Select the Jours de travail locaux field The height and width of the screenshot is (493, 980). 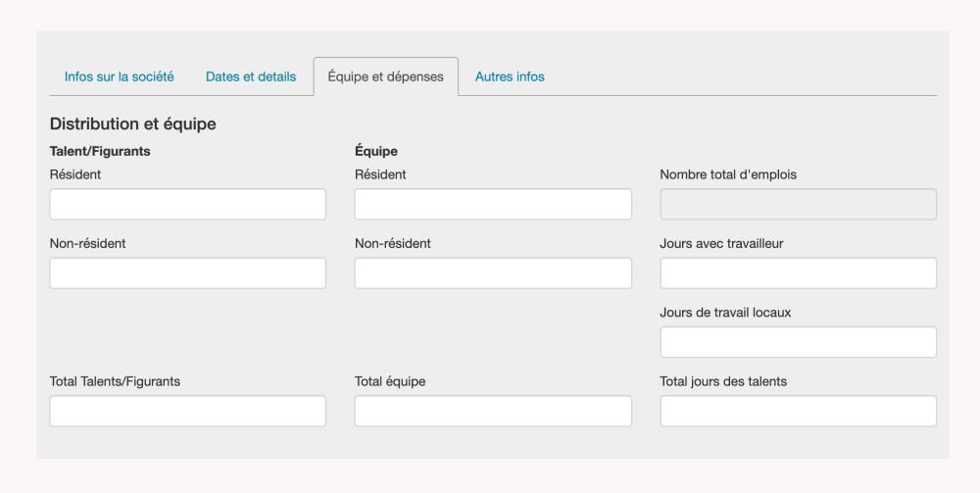pos(798,342)
